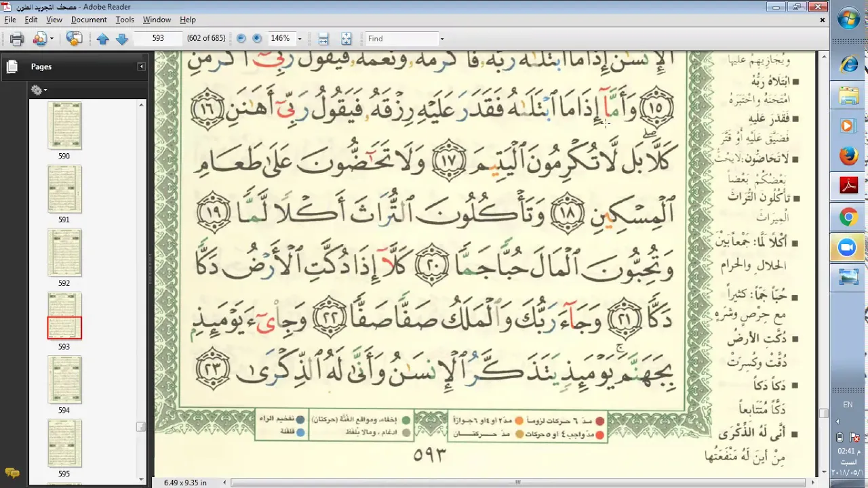Select page 591 thumbnail
Viewport: 868px width, 488px height.
(x=64, y=189)
